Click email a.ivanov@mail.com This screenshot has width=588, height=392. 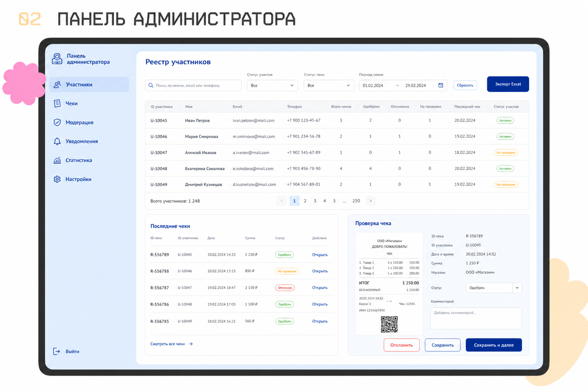pyautogui.click(x=251, y=152)
